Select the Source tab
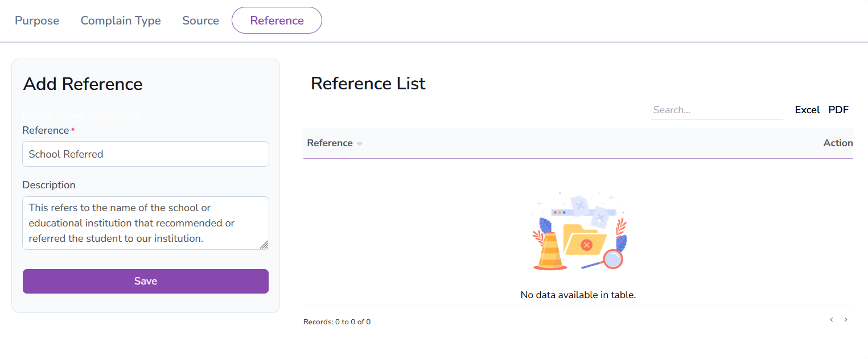 click(200, 20)
